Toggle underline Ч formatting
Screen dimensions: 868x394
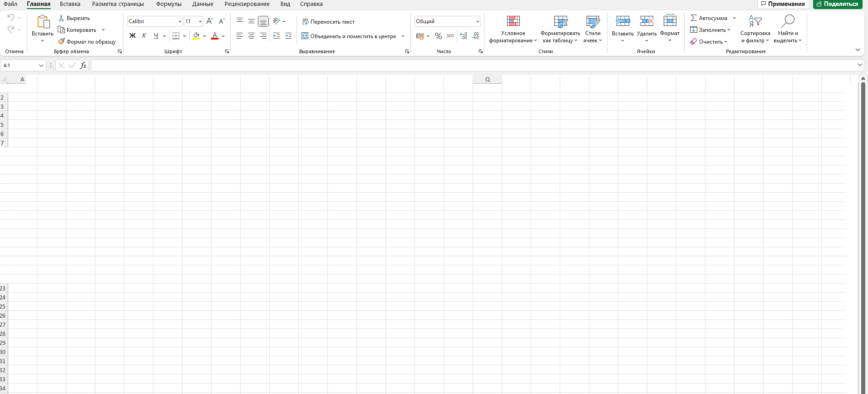156,36
